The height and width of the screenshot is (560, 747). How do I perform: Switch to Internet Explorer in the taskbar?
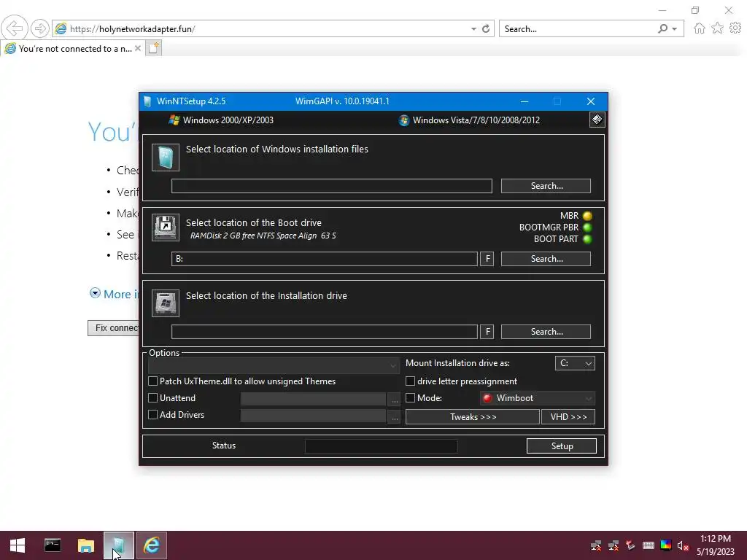pos(152,545)
